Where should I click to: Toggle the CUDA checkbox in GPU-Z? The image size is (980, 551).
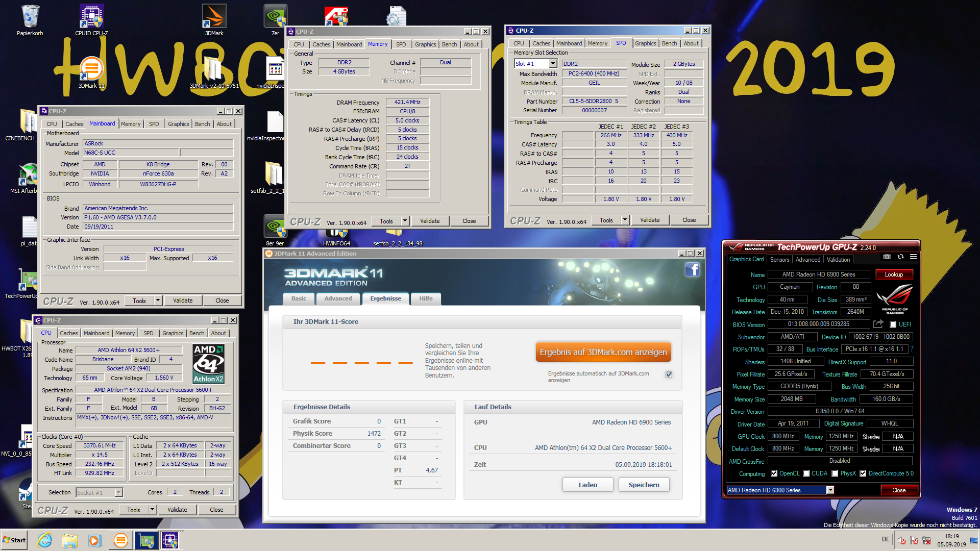[x=806, y=473]
